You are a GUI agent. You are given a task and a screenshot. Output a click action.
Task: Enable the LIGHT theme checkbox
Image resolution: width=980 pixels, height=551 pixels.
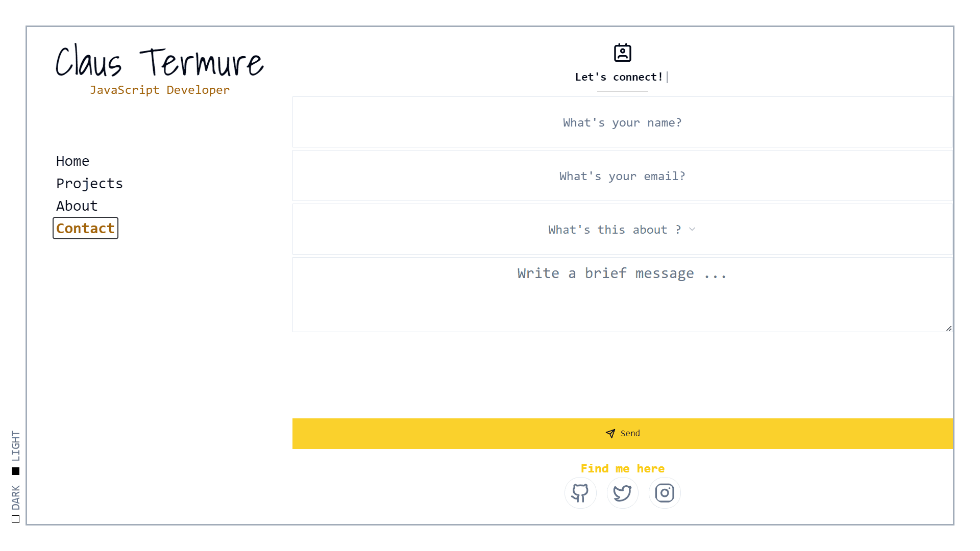[x=16, y=471]
